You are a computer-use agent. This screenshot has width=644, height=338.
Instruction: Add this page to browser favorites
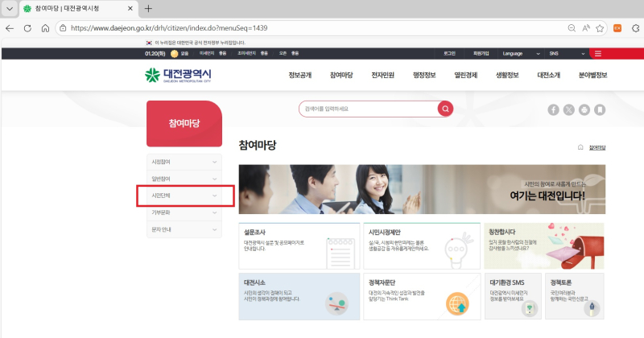pos(600,27)
